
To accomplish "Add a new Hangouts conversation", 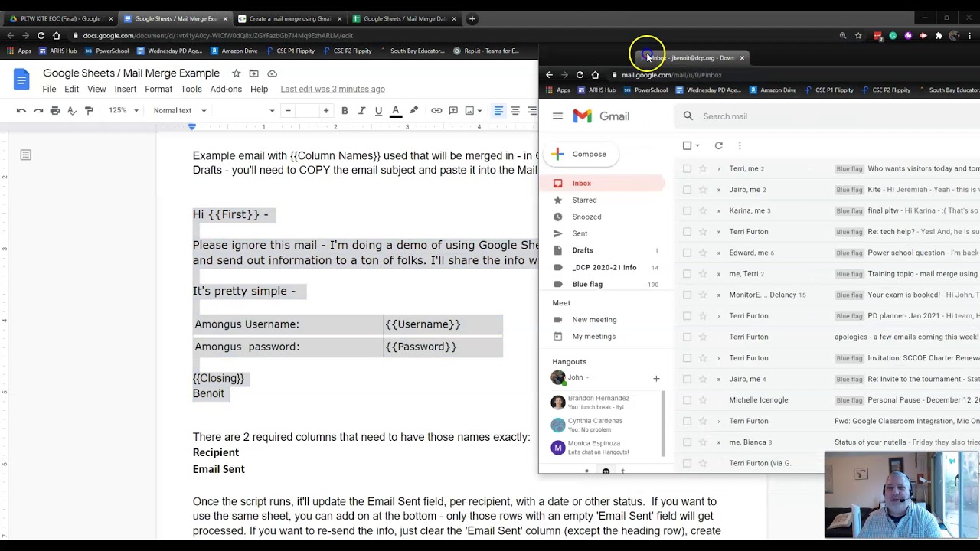I will [x=655, y=378].
